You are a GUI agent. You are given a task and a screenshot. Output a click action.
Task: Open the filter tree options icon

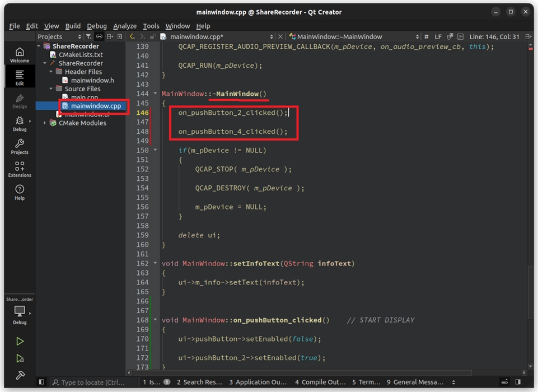pos(88,36)
